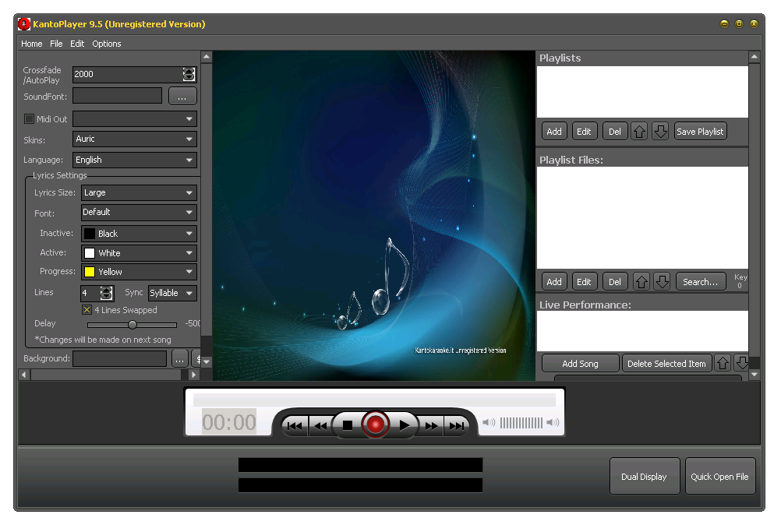The image size is (781, 532).
Task: Fast forward the current song
Action: point(431,425)
